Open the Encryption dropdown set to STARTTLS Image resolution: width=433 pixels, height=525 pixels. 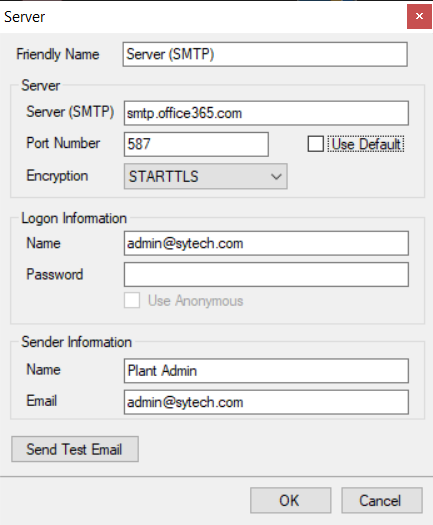tap(206, 176)
